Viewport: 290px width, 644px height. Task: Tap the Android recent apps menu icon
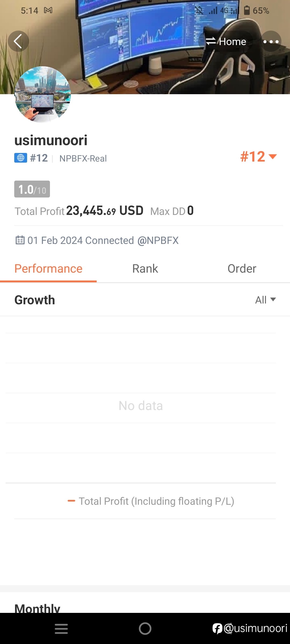click(x=61, y=629)
